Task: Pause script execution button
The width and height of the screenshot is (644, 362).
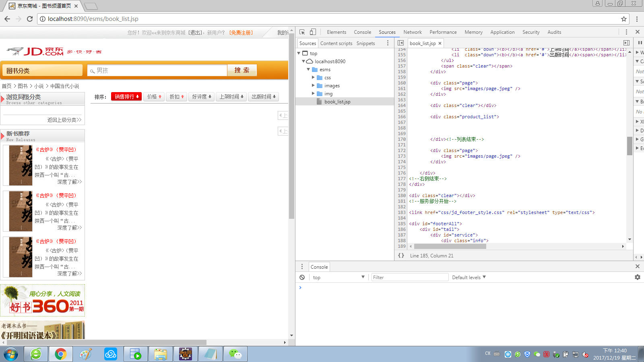Action: (640, 43)
